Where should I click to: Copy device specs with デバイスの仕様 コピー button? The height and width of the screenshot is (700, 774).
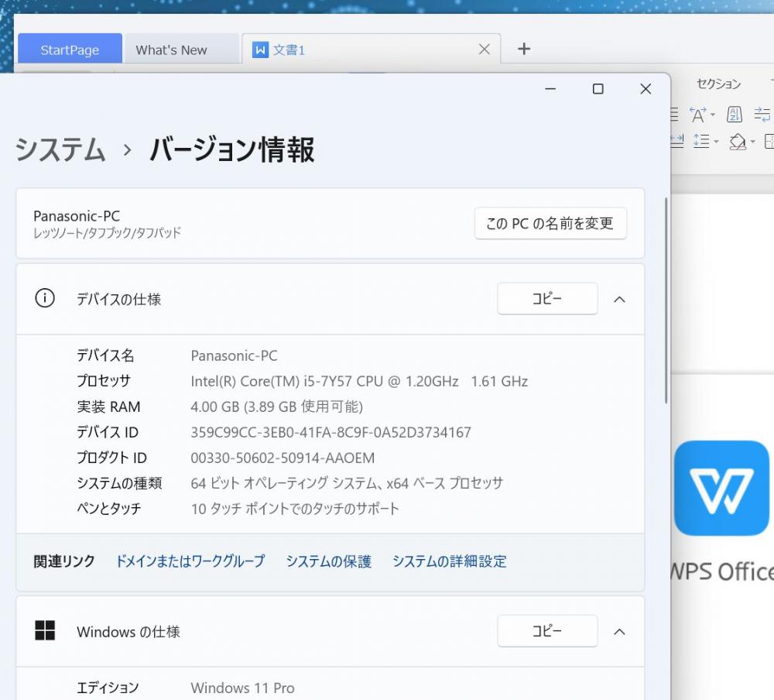coord(547,298)
